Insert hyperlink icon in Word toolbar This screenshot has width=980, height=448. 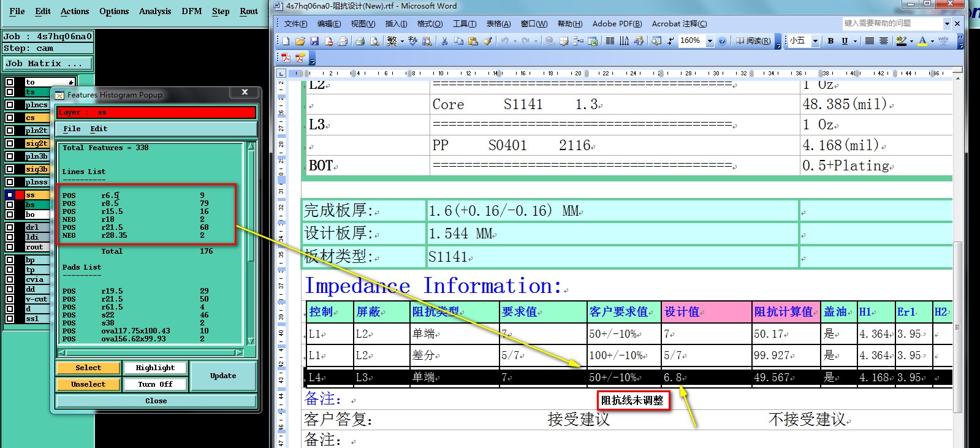click(x=550, y=41)
